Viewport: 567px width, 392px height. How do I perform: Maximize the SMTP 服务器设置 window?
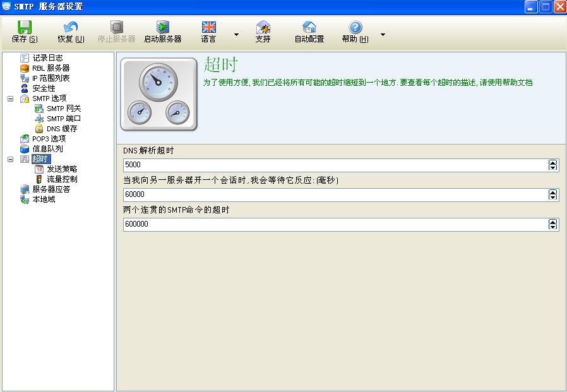click(546, 7)
